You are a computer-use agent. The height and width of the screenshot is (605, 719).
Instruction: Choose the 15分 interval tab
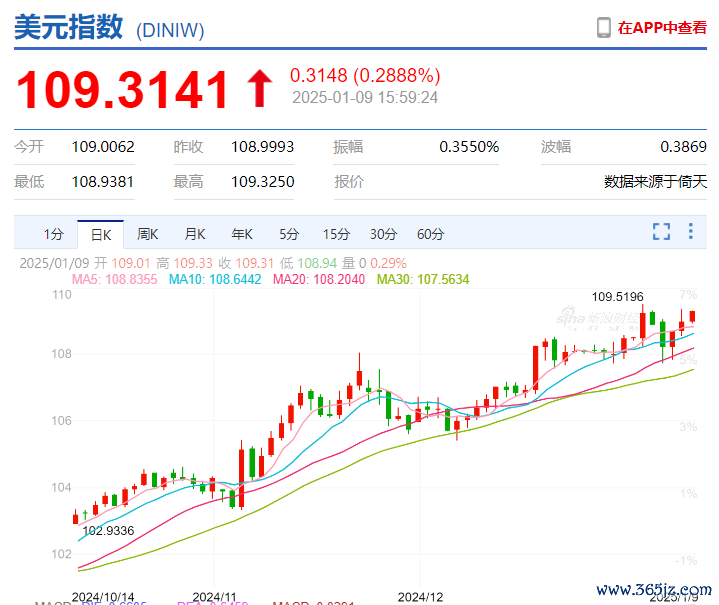click(336, 235)
